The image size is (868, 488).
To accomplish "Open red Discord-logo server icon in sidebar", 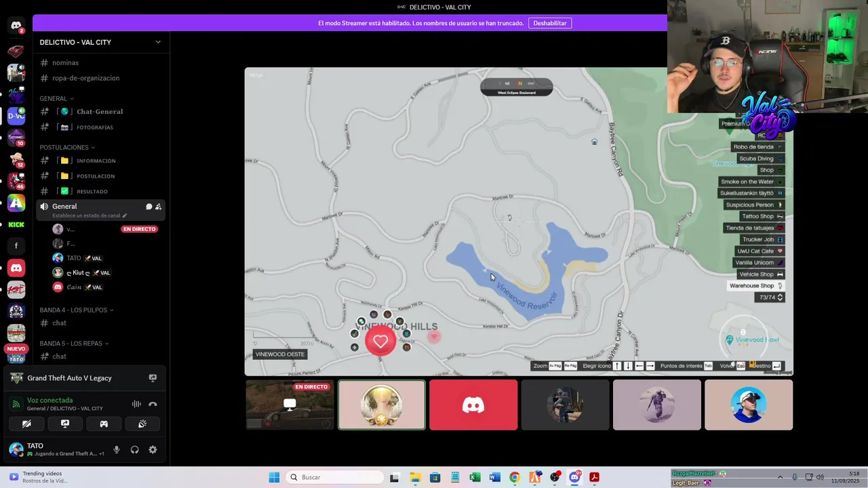I will (x=16, y=268).
